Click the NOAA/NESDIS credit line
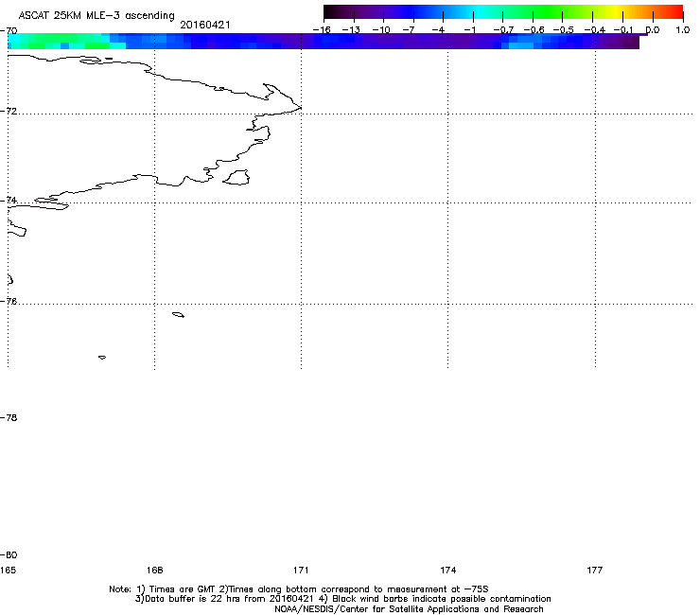700x615 pixels. click(409, 609)
